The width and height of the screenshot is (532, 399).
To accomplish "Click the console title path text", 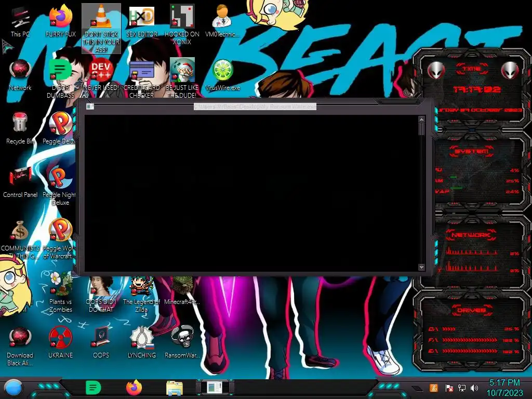I will [255, 107].
